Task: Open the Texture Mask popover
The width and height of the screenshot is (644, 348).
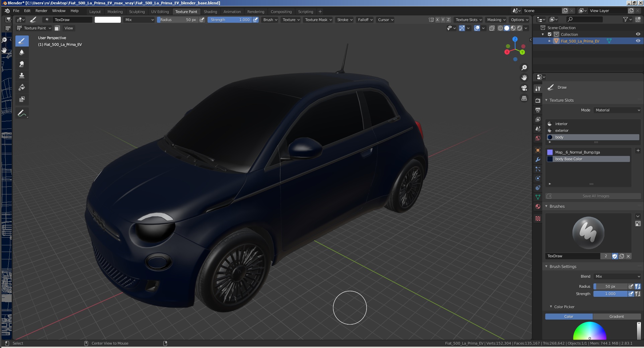Action: click(x=318, y=20)
